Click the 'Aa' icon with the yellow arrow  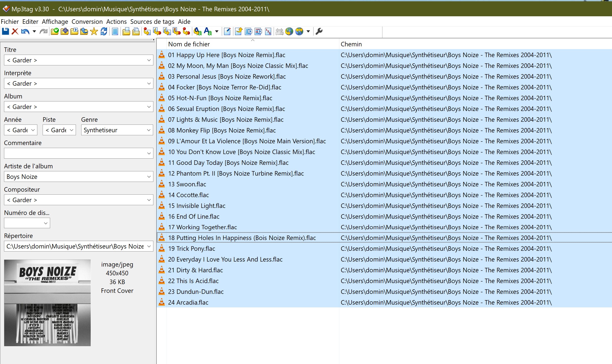198,31
